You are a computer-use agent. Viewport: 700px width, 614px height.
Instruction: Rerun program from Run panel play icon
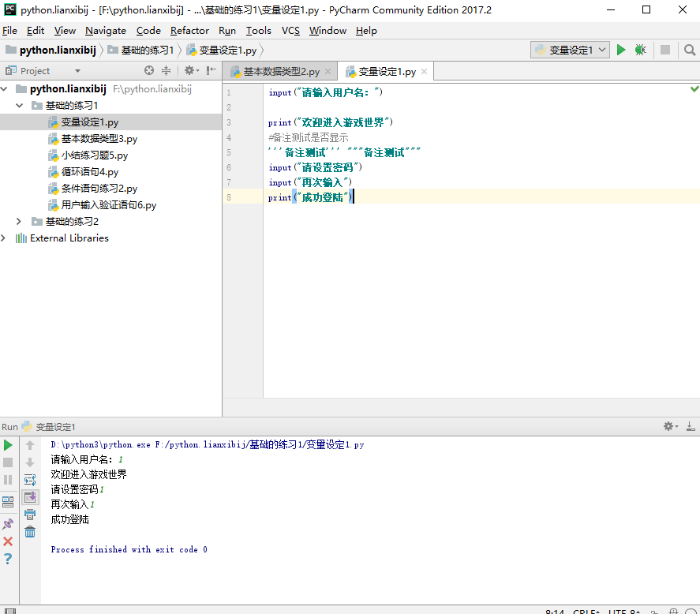tap(9, 445)
